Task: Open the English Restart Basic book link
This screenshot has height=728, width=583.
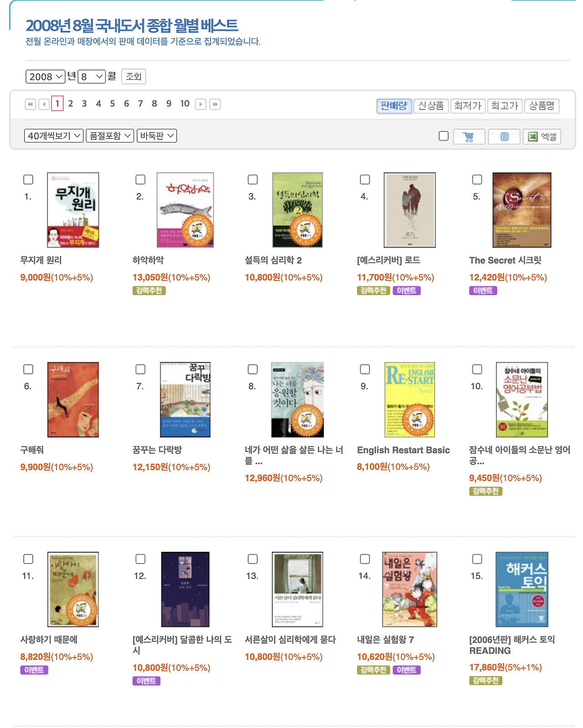Action: tap(403, 450)
